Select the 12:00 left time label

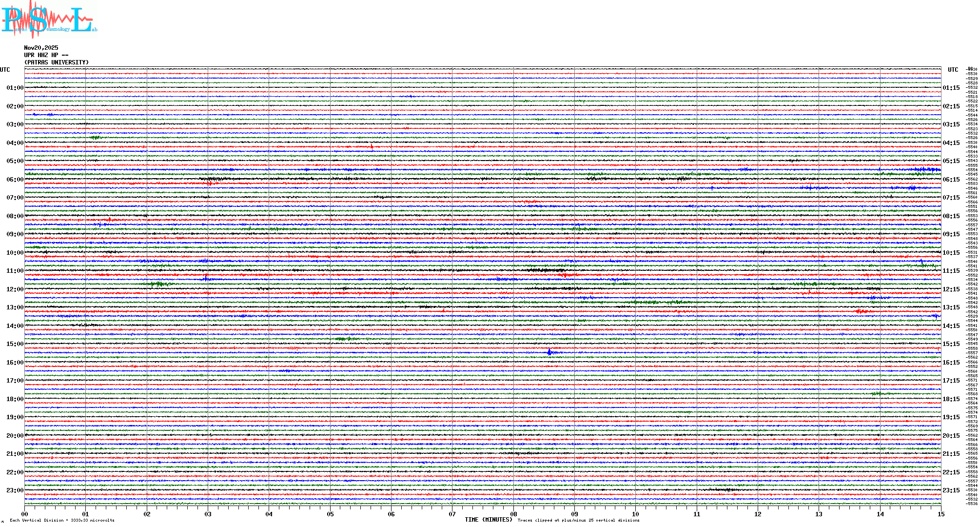15,289
